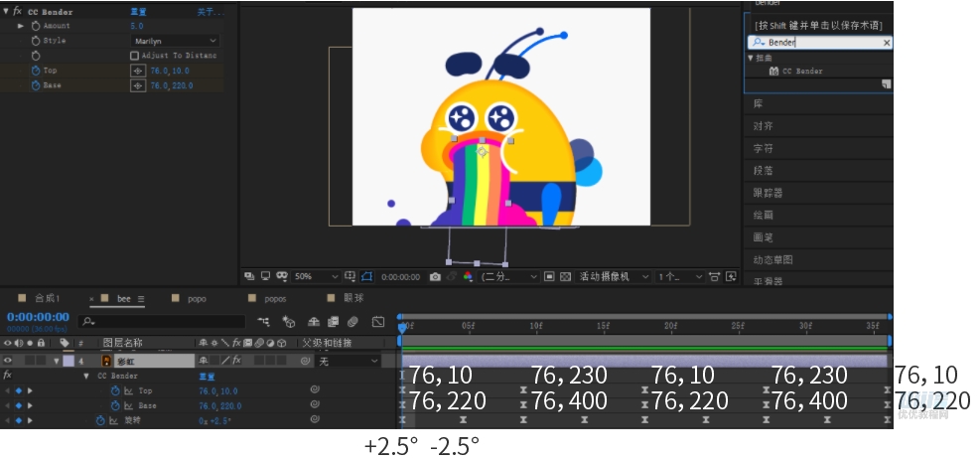Click the timeline layer search field

[162, 321]
